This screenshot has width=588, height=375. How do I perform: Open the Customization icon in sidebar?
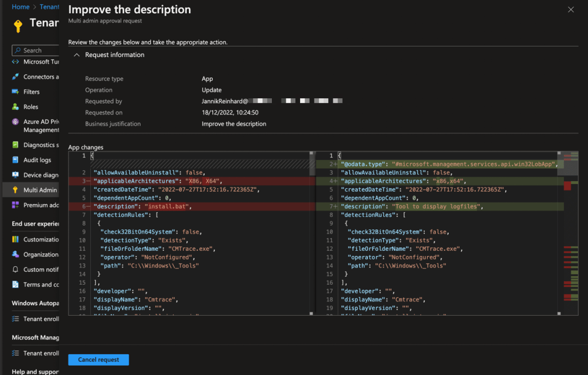click(16, 239)
